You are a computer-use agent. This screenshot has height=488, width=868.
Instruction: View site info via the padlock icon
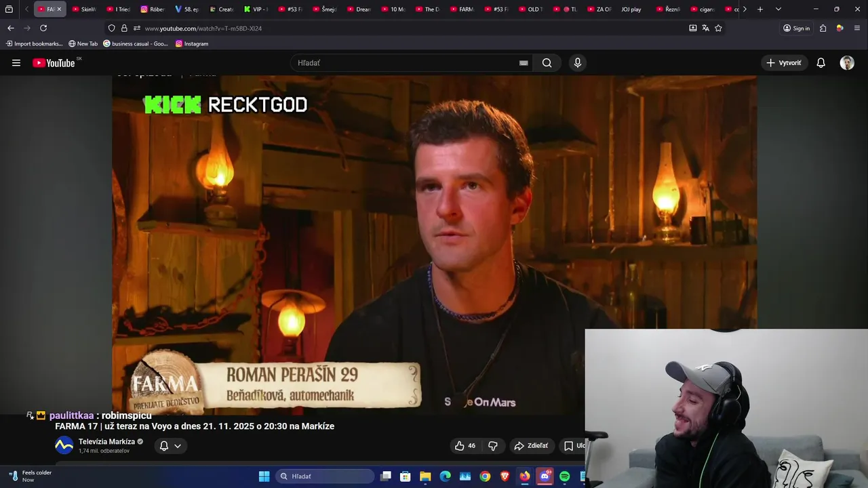pyautogui.click(x=124, y=28)
